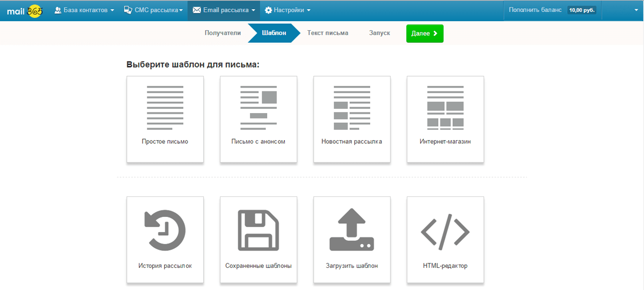The image size is (644, 290).
Task: Click the Email envelope icon
Action: point(197,10)
